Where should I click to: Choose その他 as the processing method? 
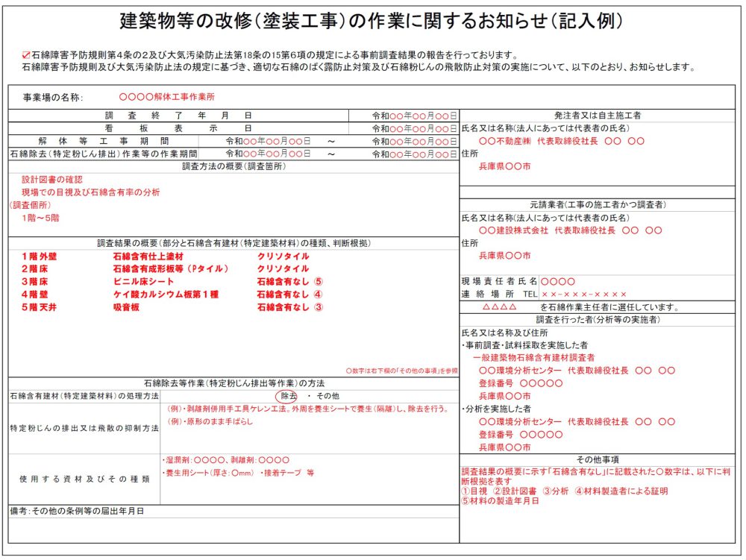(x=327, y=396)
